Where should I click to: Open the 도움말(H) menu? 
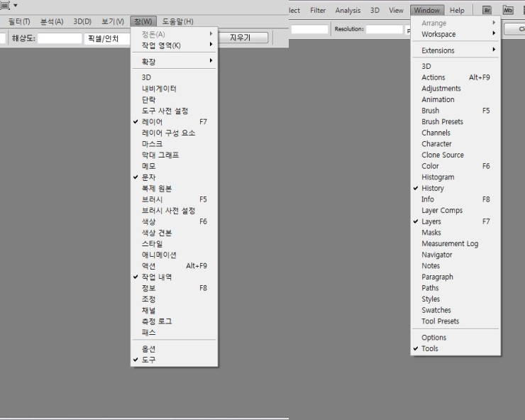pos(178,21)
